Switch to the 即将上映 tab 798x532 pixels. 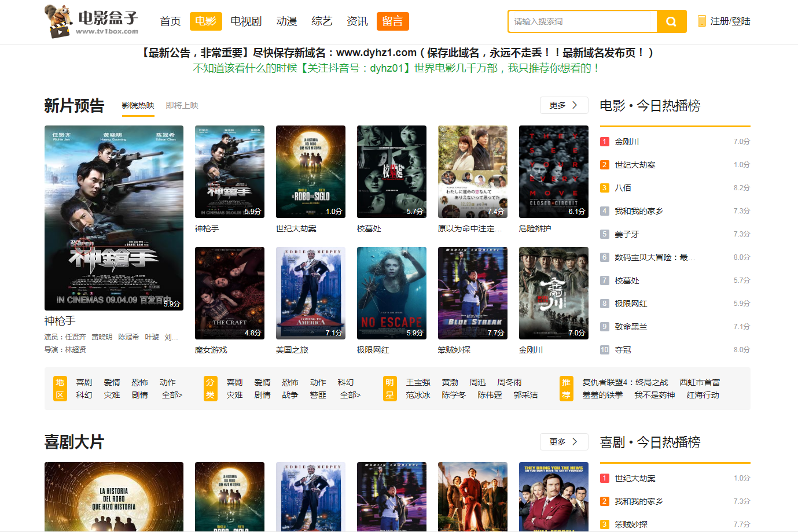[182, 105]
